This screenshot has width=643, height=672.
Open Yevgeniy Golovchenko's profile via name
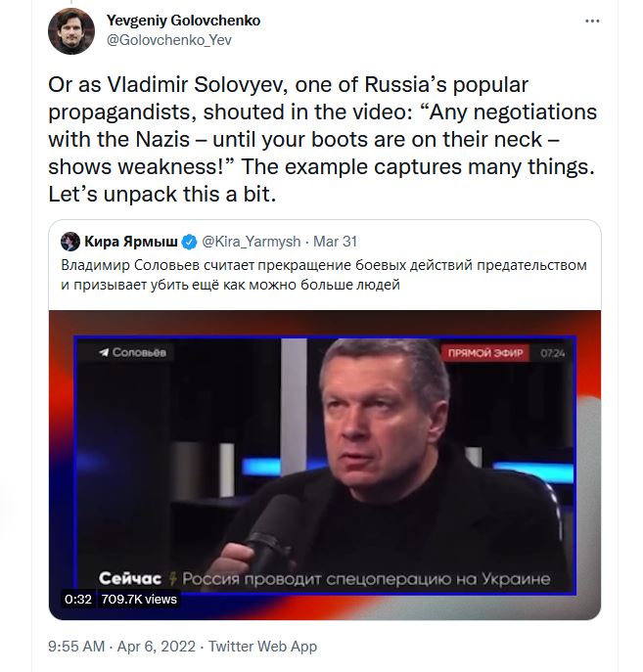184,21
